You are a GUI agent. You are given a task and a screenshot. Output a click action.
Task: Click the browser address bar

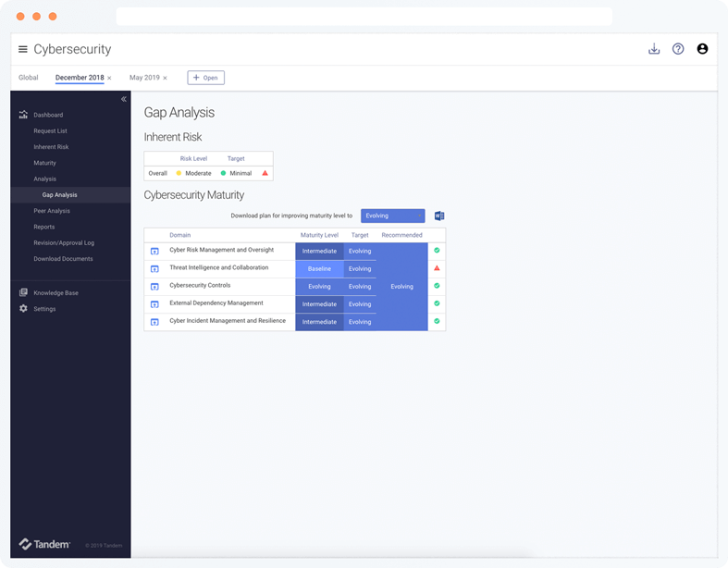point(364,17)
